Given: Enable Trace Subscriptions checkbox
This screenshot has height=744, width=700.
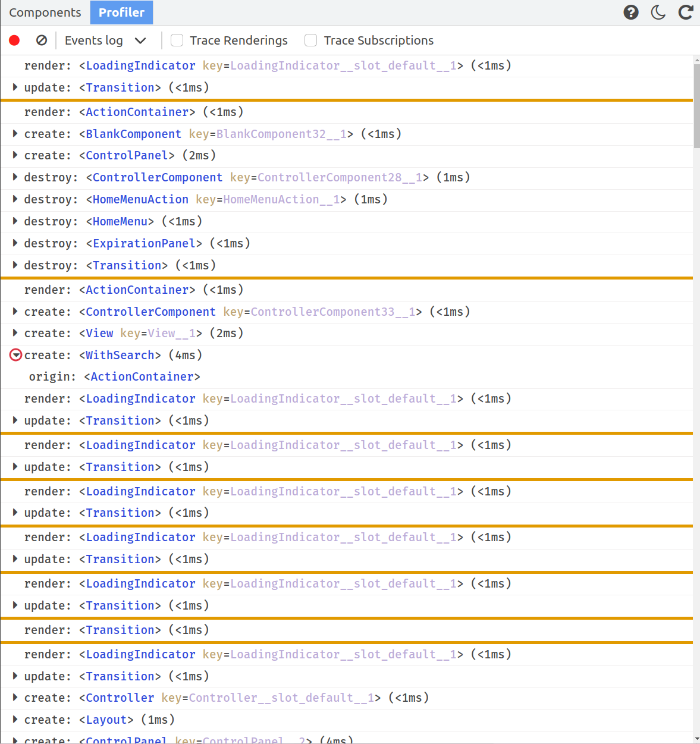Looking at the screenshot, I should [x=310, y=40].
